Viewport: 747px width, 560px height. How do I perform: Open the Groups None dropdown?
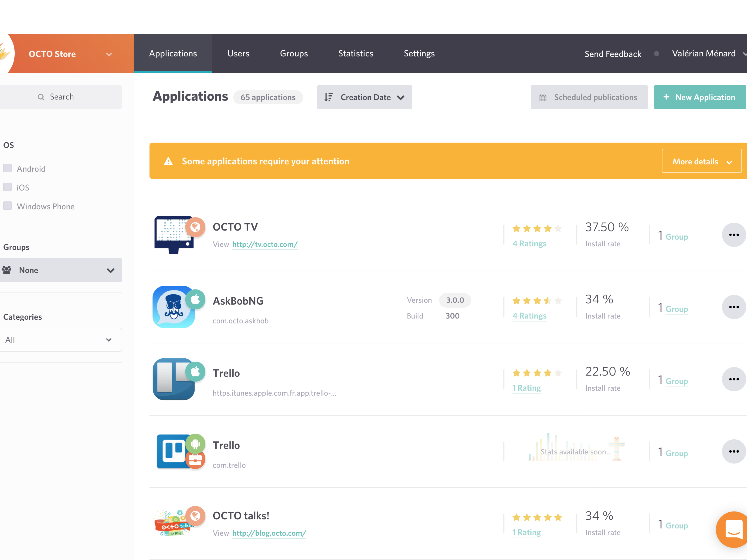pos(61,270)
